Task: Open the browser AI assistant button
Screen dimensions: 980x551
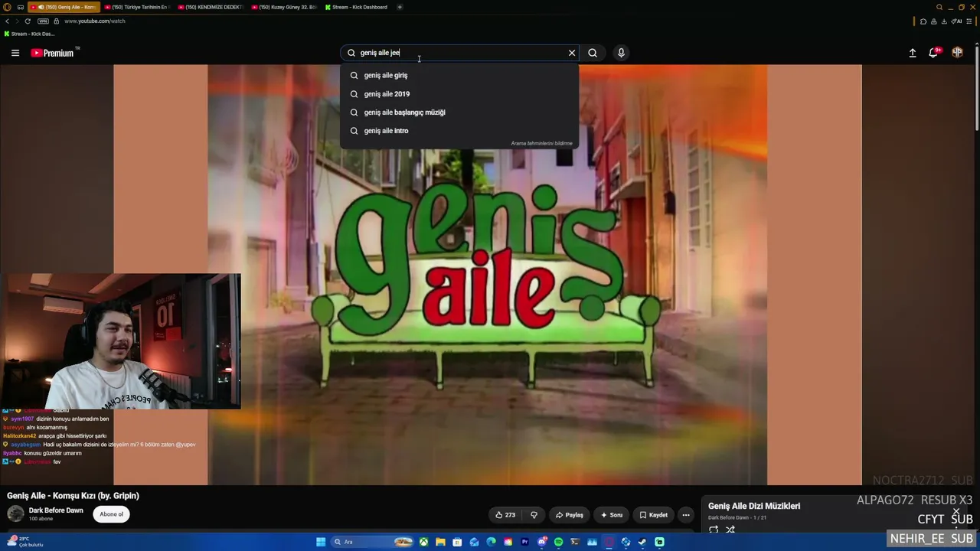Action: pos(956,21)
